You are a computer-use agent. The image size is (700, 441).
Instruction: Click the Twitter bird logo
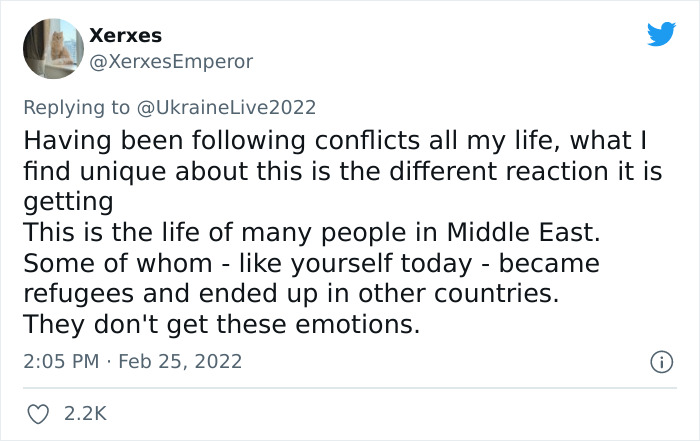[661, 35]
